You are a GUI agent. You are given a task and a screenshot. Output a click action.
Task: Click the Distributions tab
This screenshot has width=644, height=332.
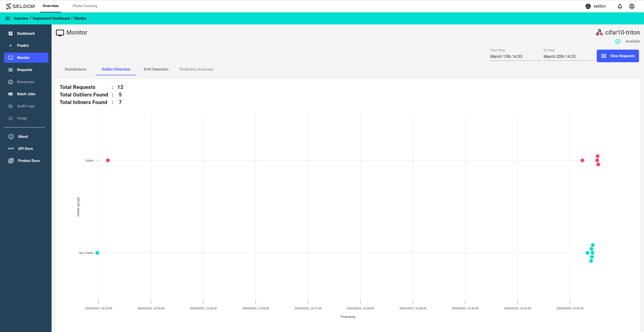point(75,69)
